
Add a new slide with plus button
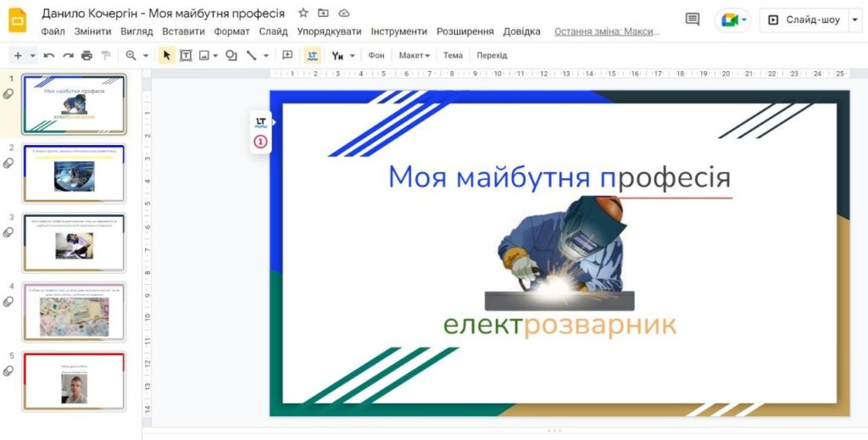pos(19,55)
